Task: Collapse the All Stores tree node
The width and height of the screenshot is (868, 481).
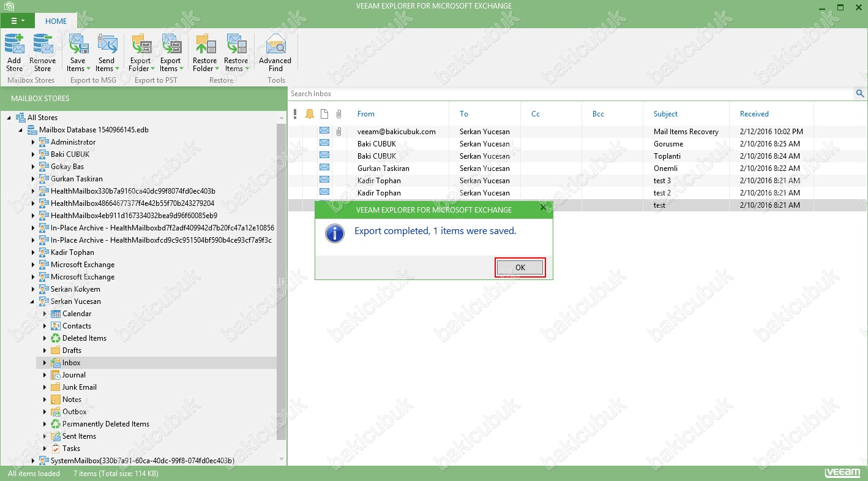Action: tap(9, 118)
